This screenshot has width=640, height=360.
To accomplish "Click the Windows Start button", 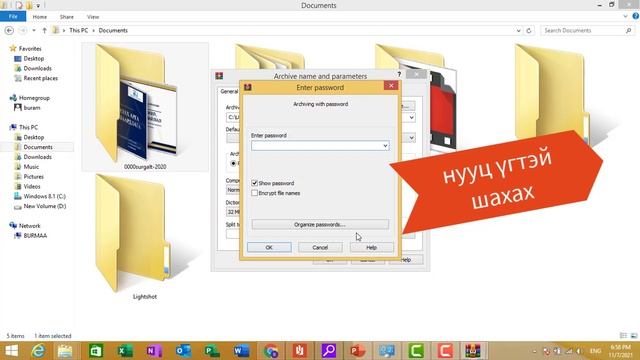I will [11, 351].
